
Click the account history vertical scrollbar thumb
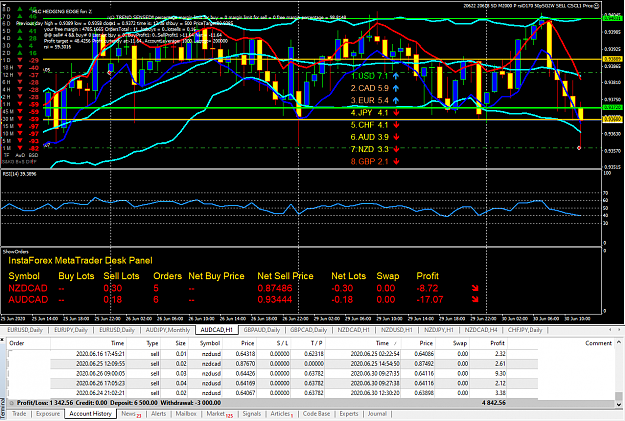coord(619,396)
